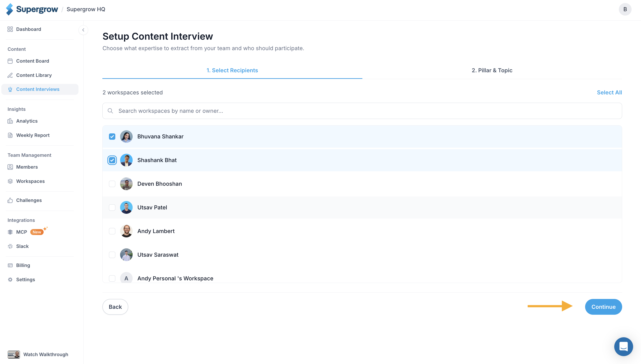Click Deven Bhooshan's avatar photo
Image resolution: width=641 pixels, height=364 pixels.
click(x=126, y=184)
